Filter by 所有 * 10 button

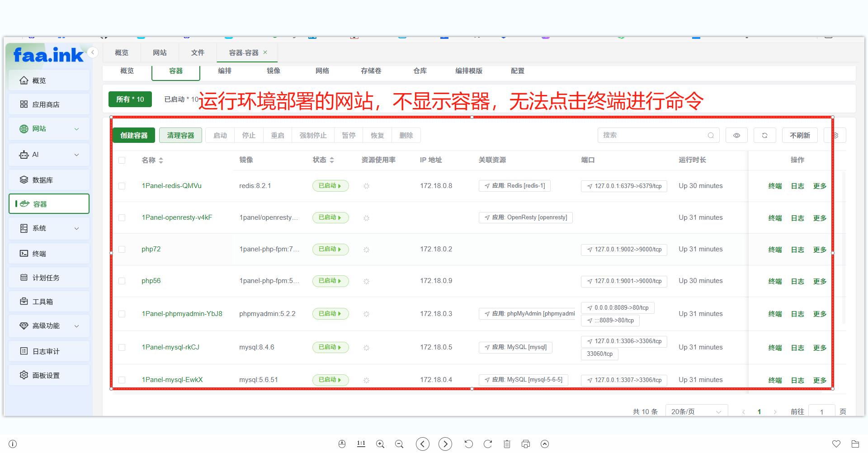[x=130, y=99]
